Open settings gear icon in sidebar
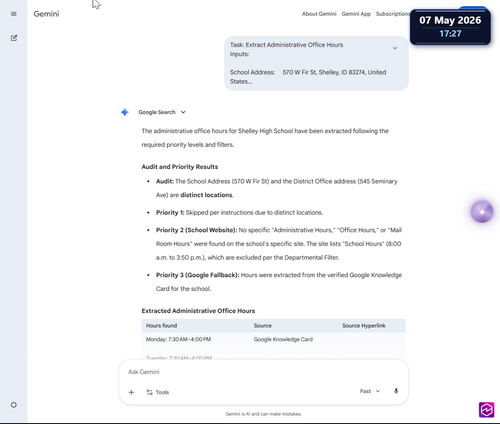 pos(14,405)
